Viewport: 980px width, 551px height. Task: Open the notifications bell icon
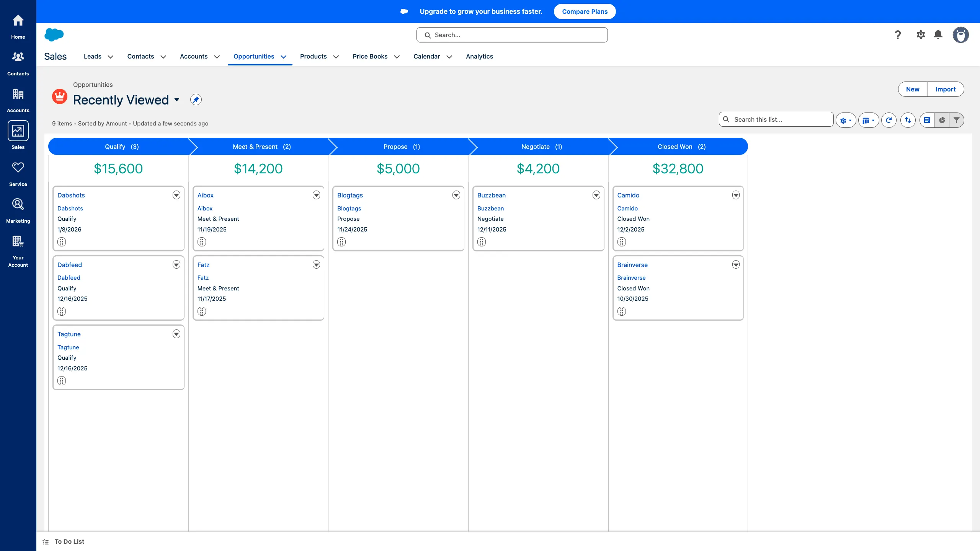click(x=938, y=34)
